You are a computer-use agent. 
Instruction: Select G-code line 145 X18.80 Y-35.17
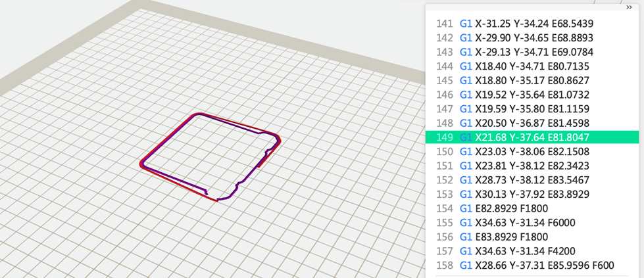click(x=532, y=80)
